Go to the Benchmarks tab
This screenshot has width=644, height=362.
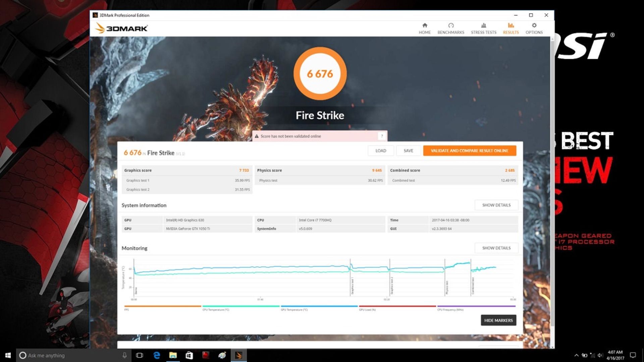(x=451, y=28)
